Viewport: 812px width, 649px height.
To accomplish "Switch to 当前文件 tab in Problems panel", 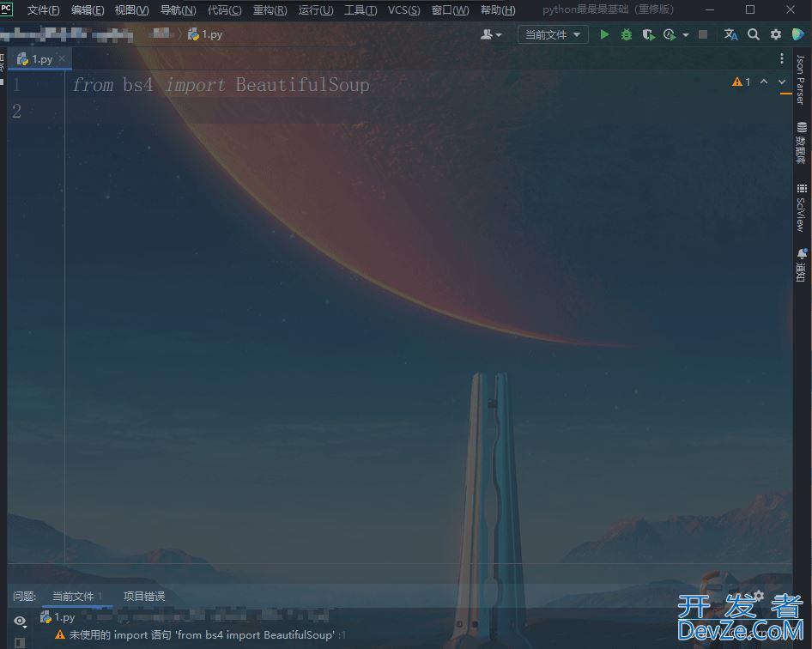I will (x=76, y=596).
